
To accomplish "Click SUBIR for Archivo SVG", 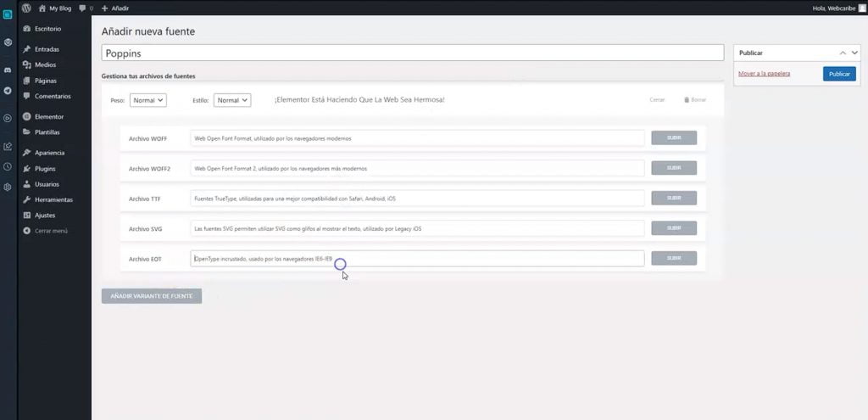I will pos(674,228).
